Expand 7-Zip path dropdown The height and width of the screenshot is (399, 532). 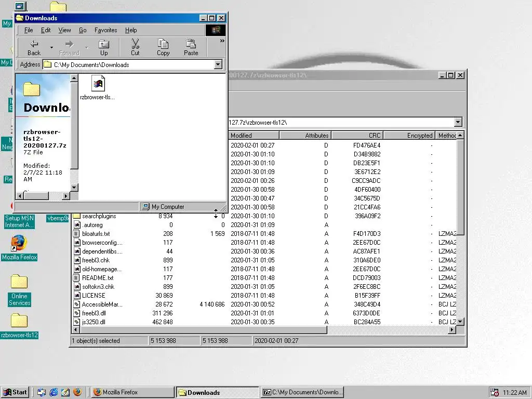click(x=458, y=123)
